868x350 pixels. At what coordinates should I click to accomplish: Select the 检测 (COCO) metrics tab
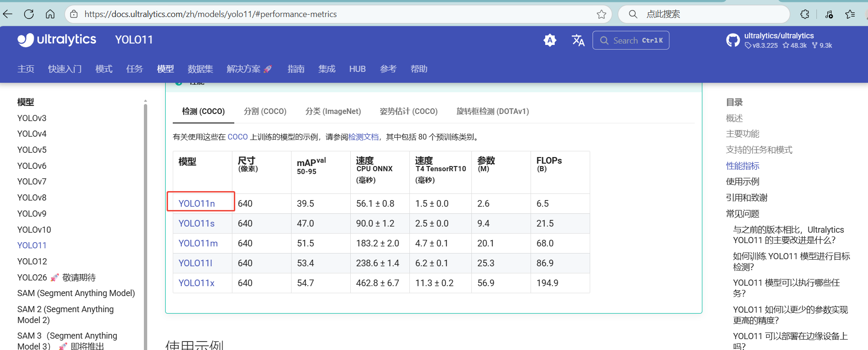(x=204, y=112)
